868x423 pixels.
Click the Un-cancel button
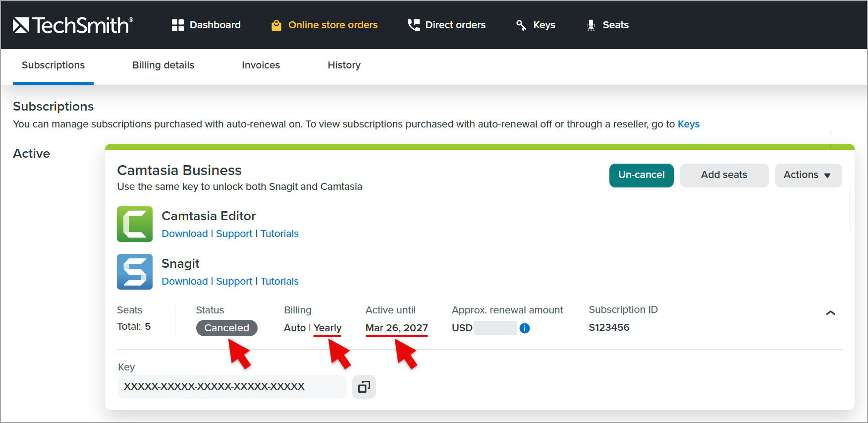642,176
